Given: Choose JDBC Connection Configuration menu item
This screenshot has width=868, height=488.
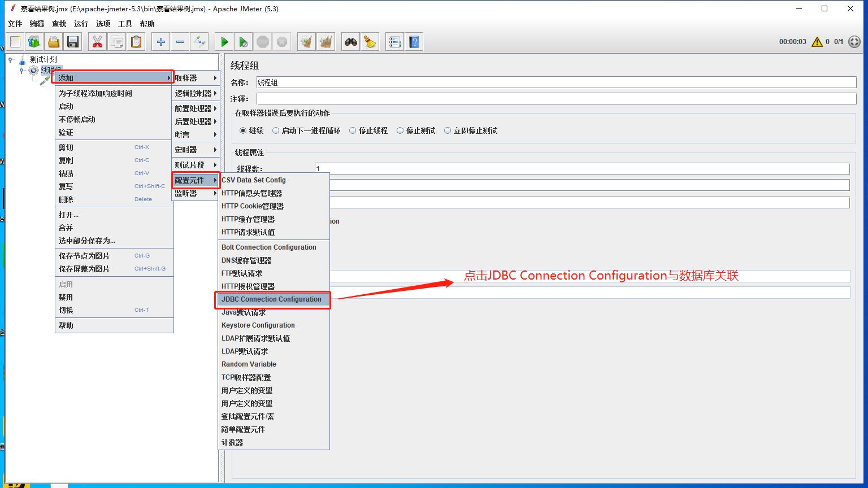Looking at the screenshot, I should 274,299.
